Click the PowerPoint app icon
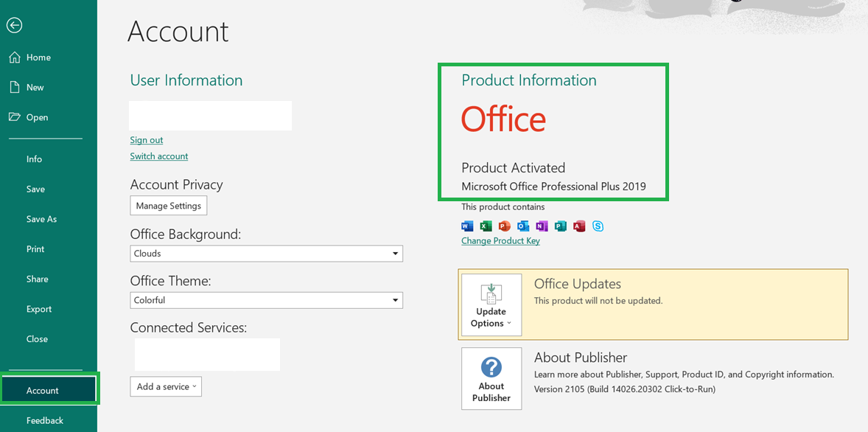The image size is (868, 432). pyautogui.click(x=504, y=226)
